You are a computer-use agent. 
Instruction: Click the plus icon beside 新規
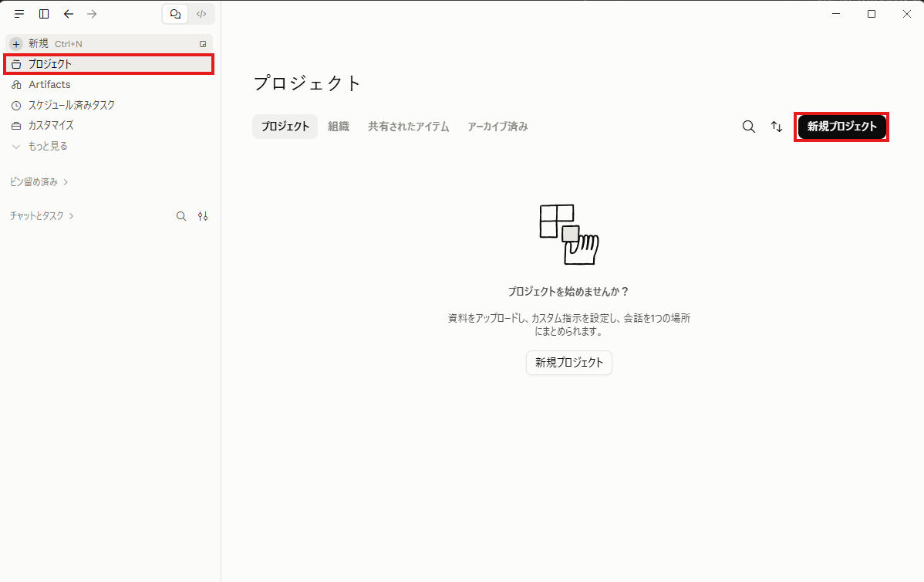tap(16, 44)
